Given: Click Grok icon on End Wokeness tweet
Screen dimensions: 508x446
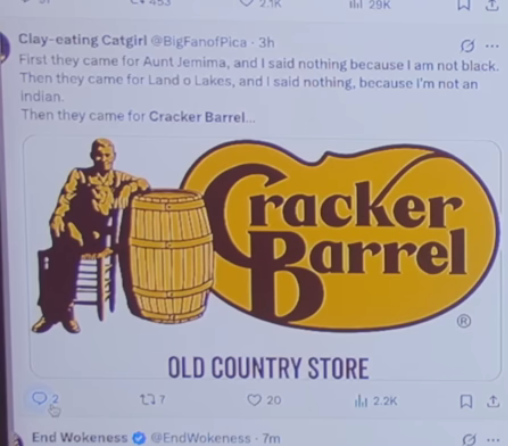Looking at the screenshot, I should pyautogui.click(x=469, y=440).
